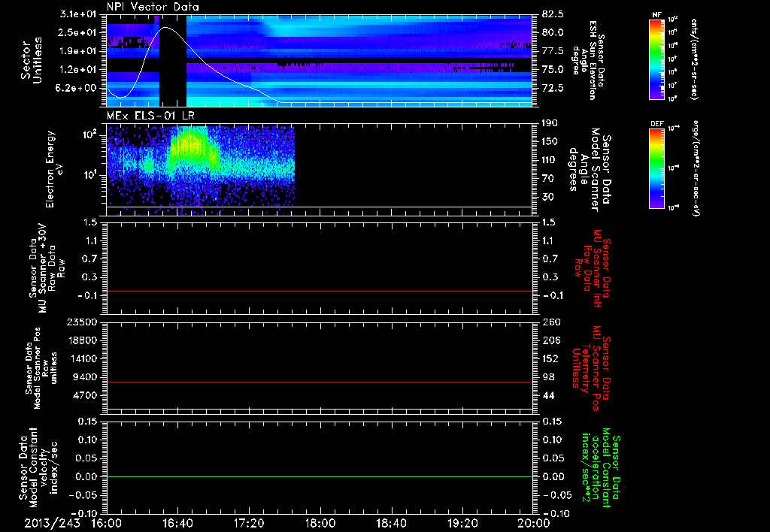Click the red MU Scanner Pos Telemetry label
This screenshot has height=532, width=770.
[x=591, y=368]
